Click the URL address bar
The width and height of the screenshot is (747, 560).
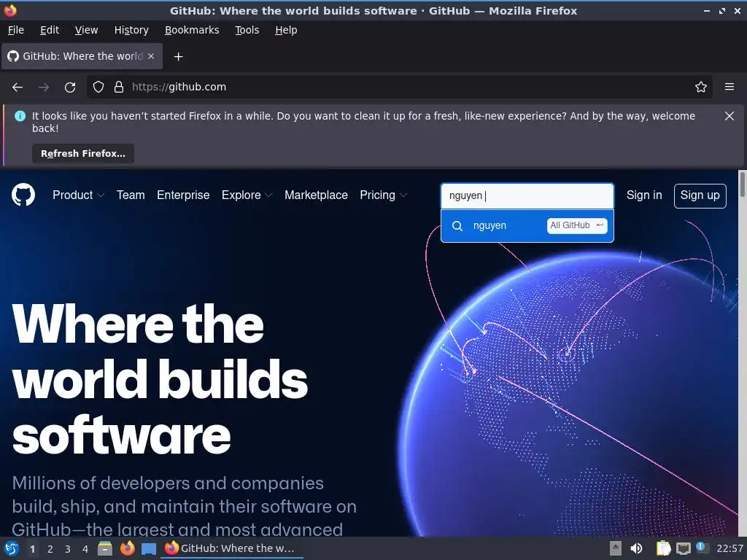point(399,87)
